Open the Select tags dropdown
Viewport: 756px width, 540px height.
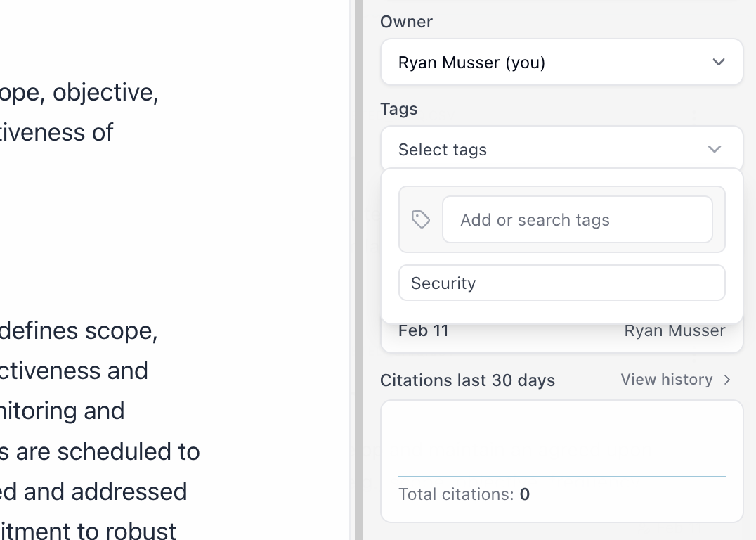(x=561, y=148)
